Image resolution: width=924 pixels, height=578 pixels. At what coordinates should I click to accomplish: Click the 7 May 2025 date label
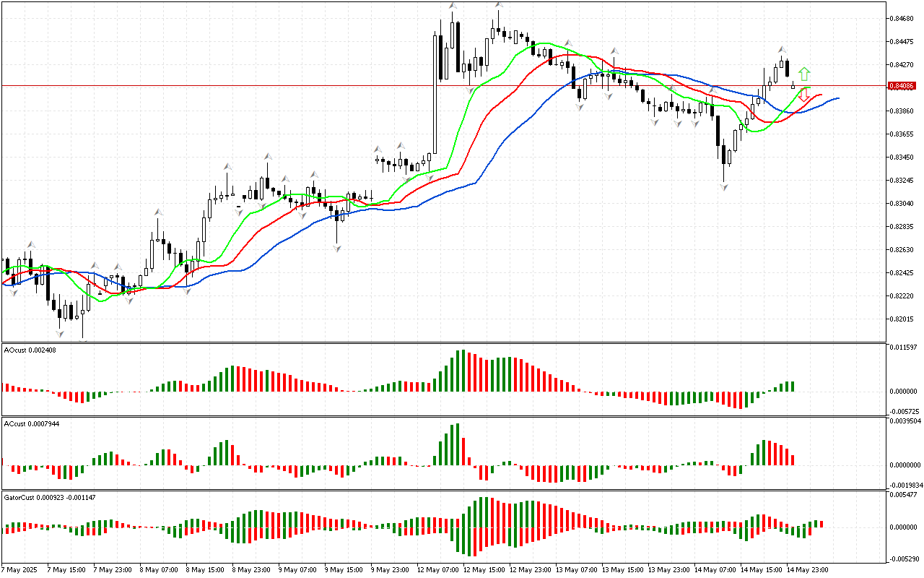click(x=22, y=570)
